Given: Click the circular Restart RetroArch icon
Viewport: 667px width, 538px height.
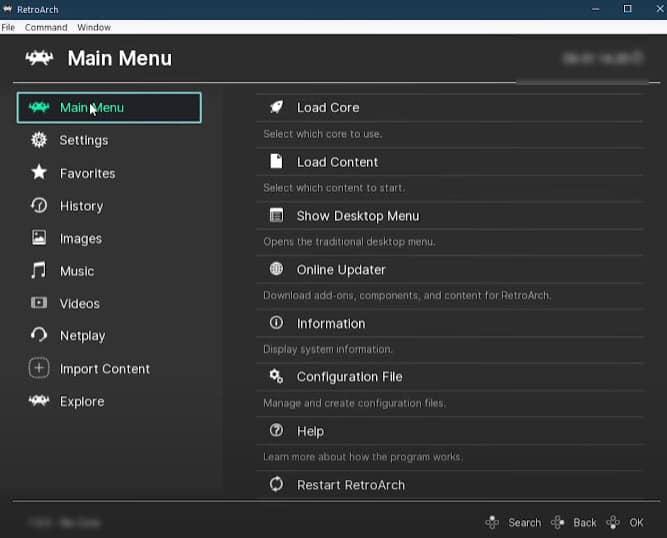Looking at the screenshot, I should point(276,484).
